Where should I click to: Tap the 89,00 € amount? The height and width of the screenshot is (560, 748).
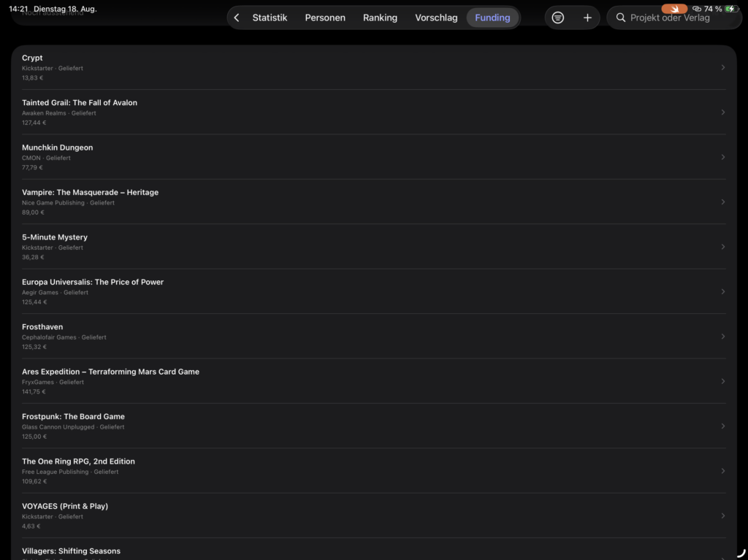coord(33,212)
